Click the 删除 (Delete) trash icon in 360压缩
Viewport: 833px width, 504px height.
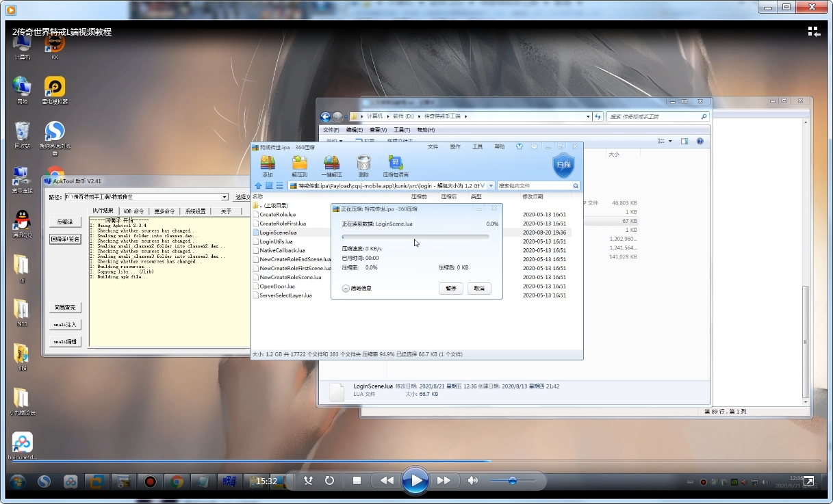coord(363,165)
